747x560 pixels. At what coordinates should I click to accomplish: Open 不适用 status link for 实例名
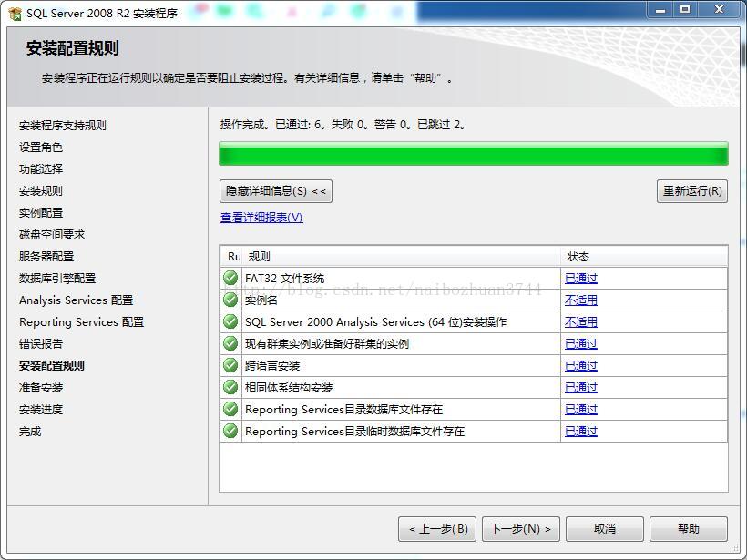coord(580,300)
